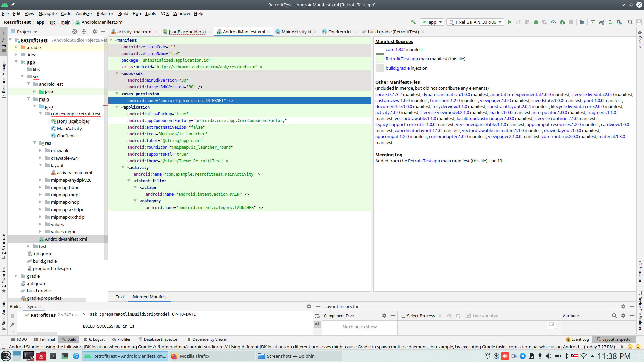The width and height of the screenshot is (644, 362).
Task: Open the Profiler gauge icon in toolbar
Action: click(x=553, y=22)
